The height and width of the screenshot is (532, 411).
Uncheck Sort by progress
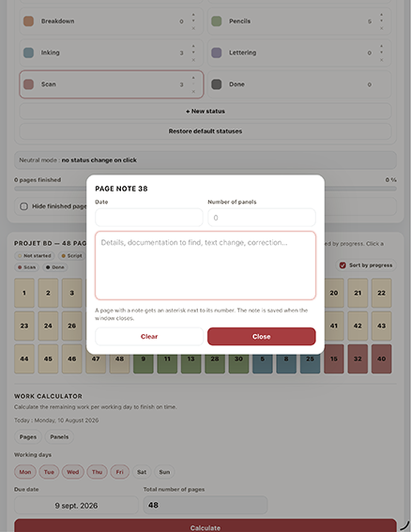[x=342, y=266]
